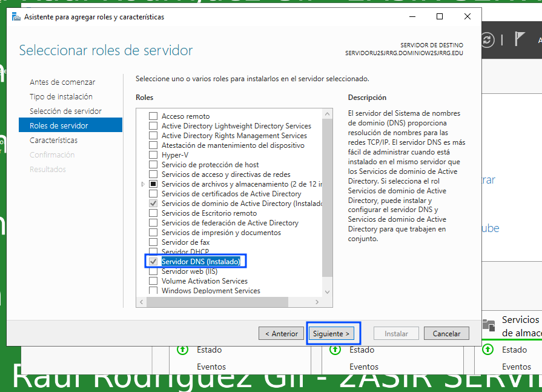Check Active Directory Lightweight Directory Services
The width and height of the screenshot is (542, 392).
(153, 126)
